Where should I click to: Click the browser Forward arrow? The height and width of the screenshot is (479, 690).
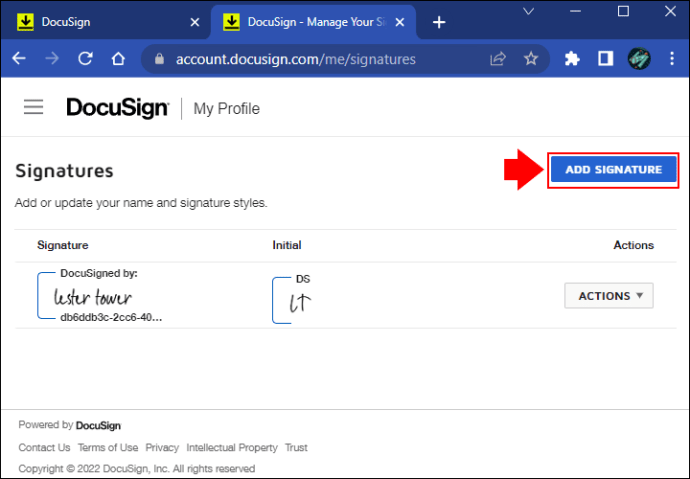(x=52, y=59)
